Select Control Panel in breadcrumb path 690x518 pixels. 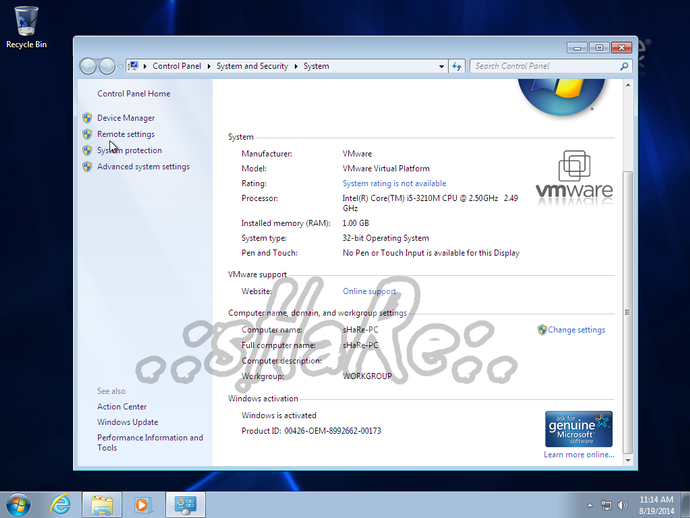[176, 66]
